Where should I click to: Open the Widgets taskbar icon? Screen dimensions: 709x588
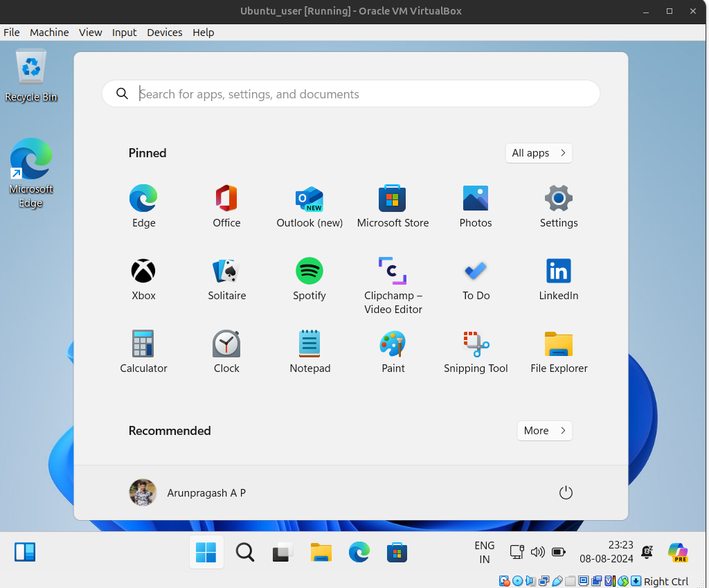[25, 552]
